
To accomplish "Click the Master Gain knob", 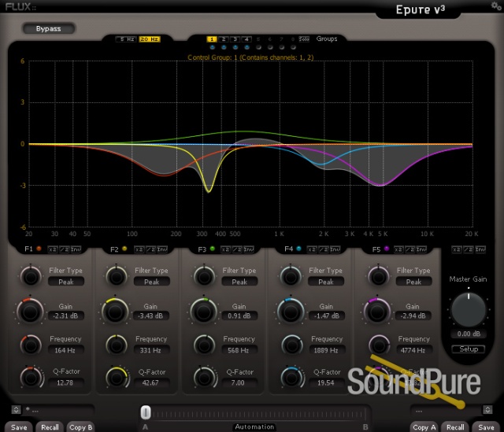I will [x=469, y=309].
